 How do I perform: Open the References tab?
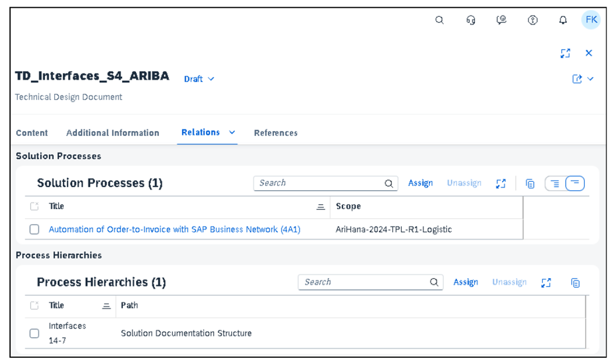[275, 133]
